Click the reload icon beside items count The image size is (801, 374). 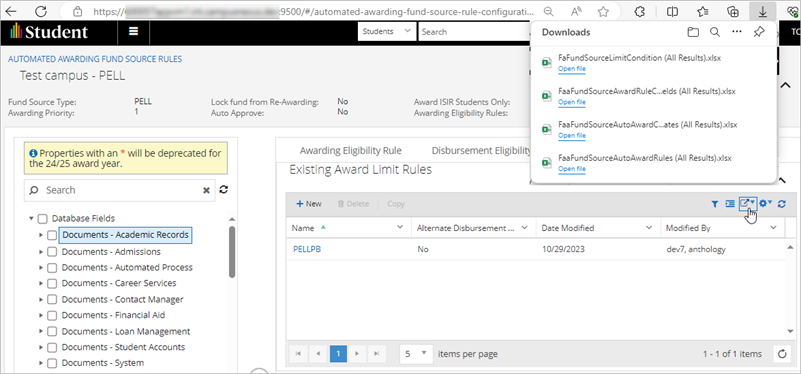pos(782,354)
